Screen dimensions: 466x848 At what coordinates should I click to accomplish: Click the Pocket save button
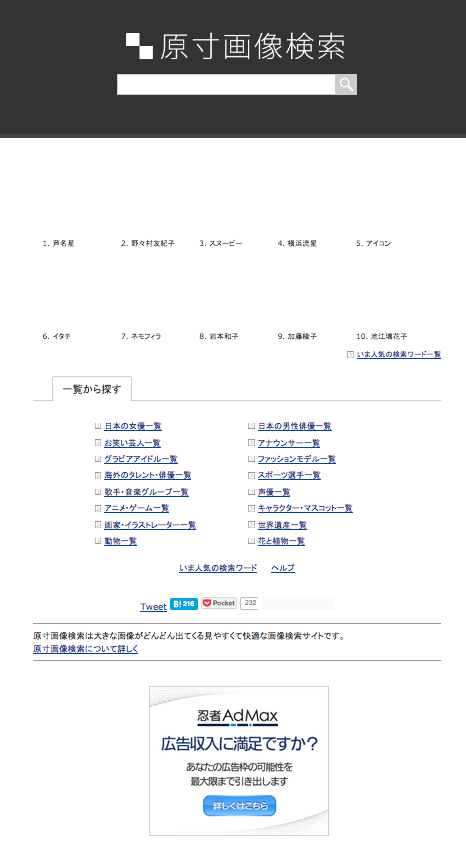(x=219, y=603)
